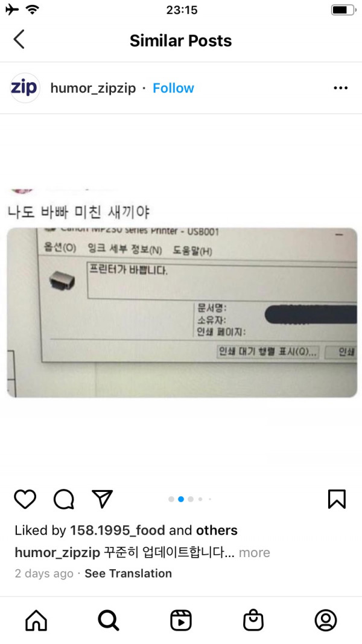Open the Reels tab
The image size is (362, 644).
(181, 620)
